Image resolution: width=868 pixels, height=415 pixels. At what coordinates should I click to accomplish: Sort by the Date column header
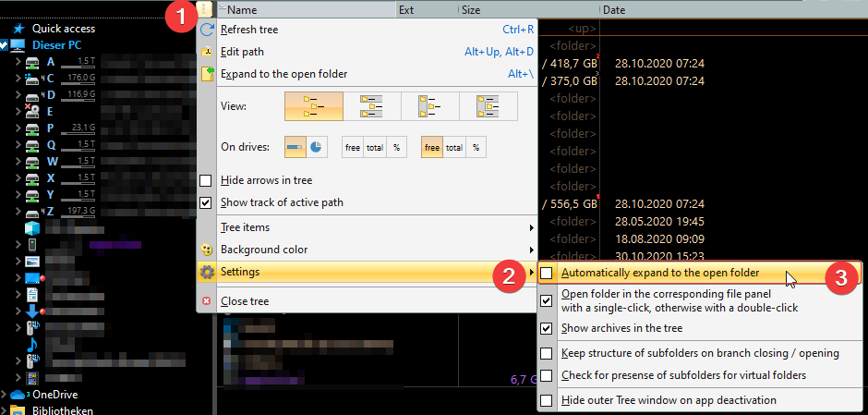617,10
